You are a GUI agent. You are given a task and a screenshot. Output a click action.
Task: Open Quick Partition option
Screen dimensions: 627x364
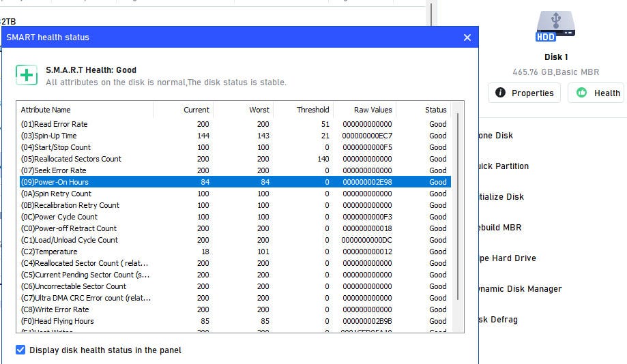(504, 166)
